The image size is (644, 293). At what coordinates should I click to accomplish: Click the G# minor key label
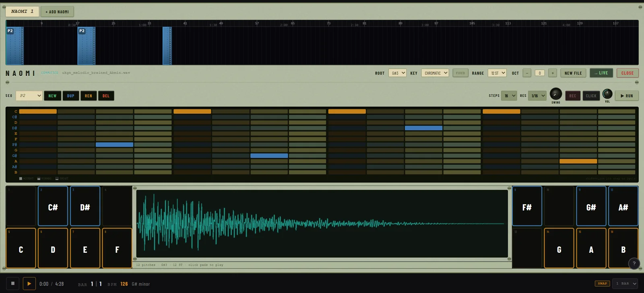coord(140,284)
